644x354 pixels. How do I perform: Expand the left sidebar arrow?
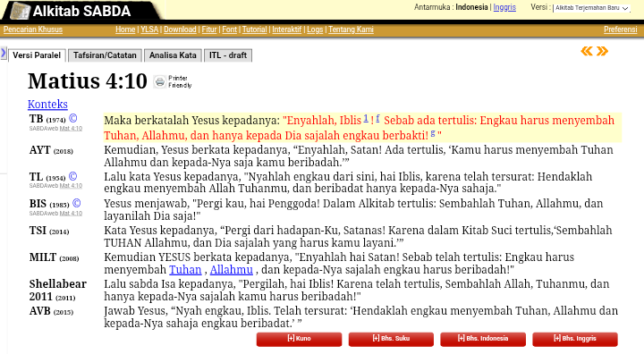pyautogui.click(x=4, y=53)
